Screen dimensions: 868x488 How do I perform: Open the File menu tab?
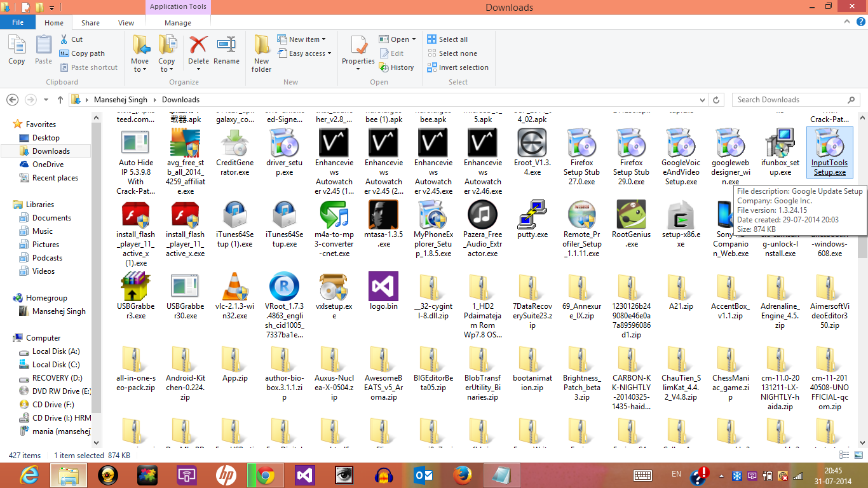pos(18,22)
